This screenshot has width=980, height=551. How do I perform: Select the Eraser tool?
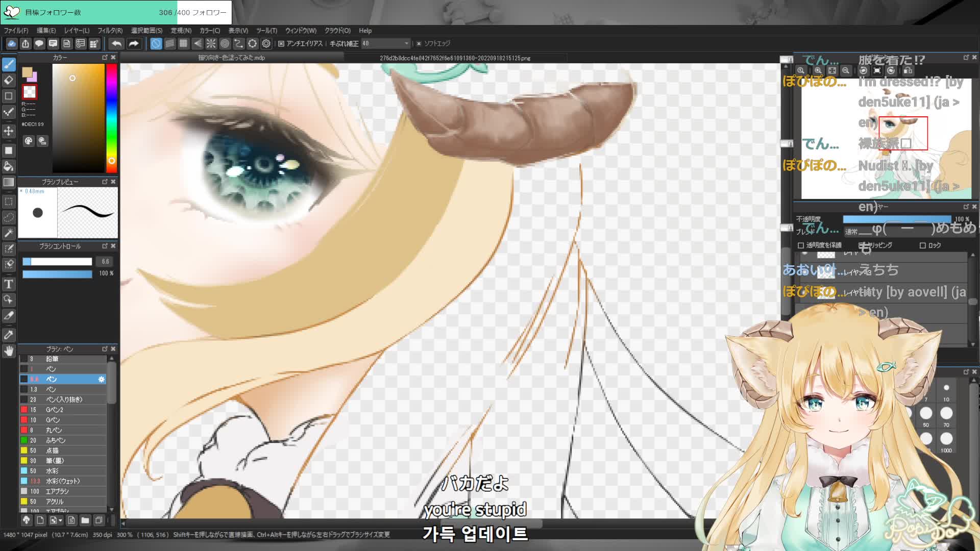pyautogui.click(x=9, y=80)
